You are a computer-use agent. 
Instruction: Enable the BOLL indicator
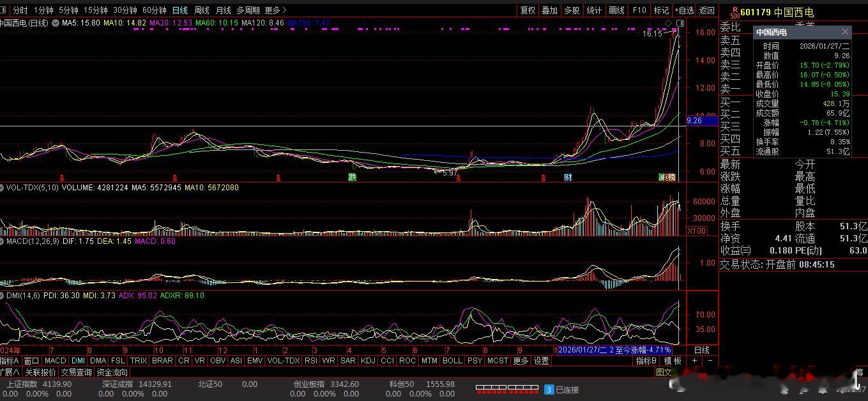[x=452, y=361]
